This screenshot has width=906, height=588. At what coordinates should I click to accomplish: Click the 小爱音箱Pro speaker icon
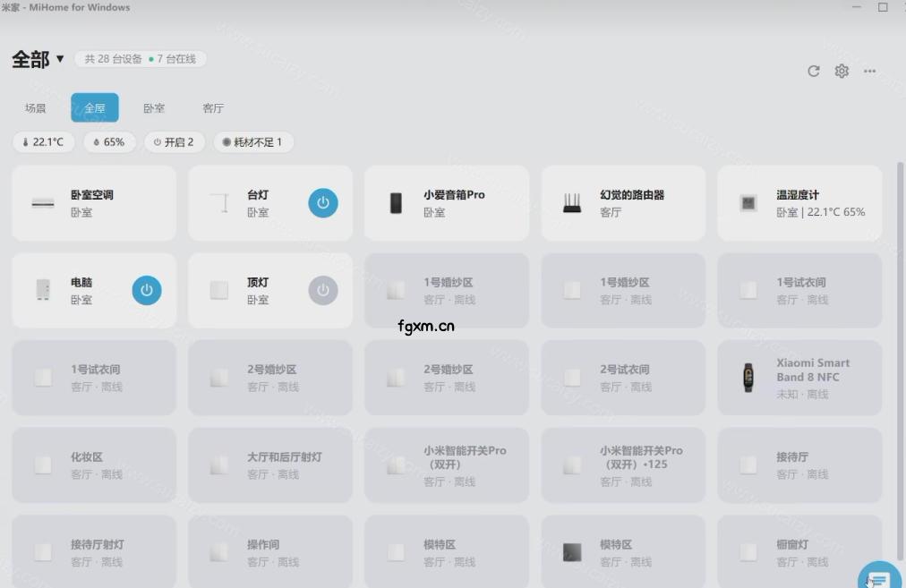[x=396, y=203]
